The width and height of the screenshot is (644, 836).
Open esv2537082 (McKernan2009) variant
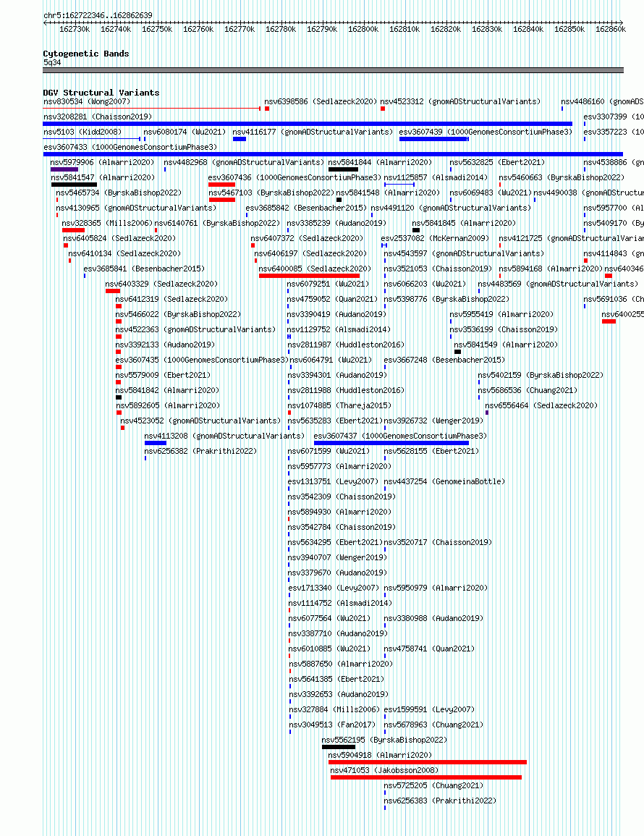(x=435, y=238)
